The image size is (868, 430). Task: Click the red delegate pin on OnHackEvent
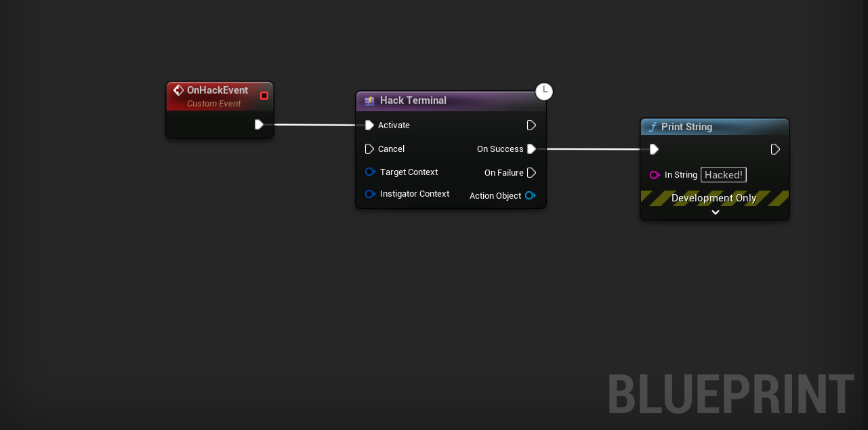point(264,96)
